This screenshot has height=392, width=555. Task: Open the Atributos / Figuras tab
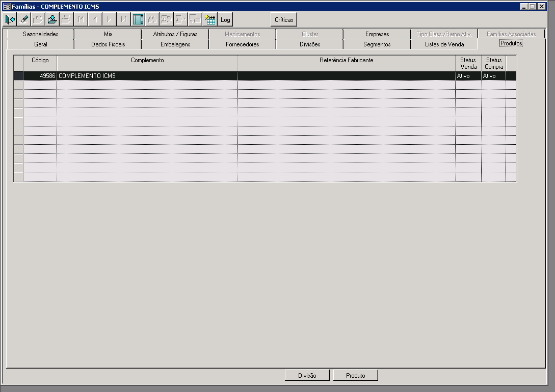(x=175, y=34)
